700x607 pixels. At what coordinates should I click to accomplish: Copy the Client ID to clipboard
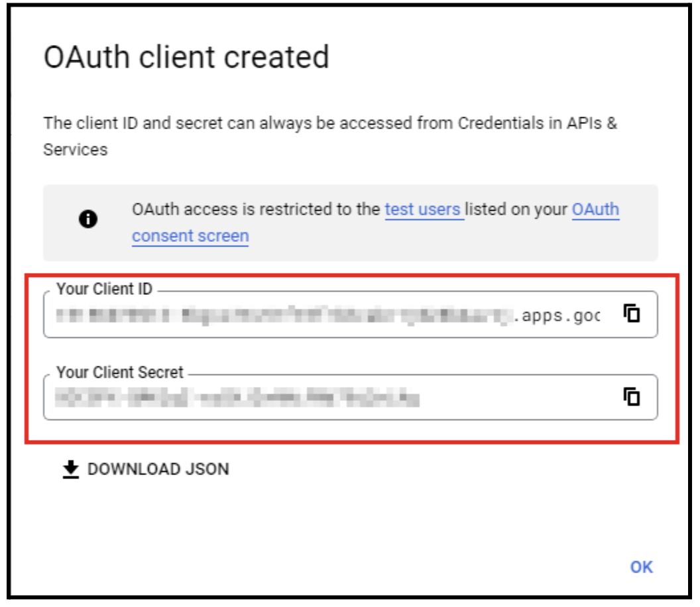coord(632,313)
